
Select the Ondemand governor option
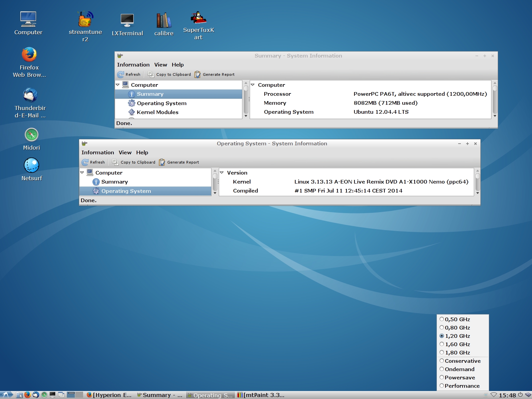tap(442, 369)
